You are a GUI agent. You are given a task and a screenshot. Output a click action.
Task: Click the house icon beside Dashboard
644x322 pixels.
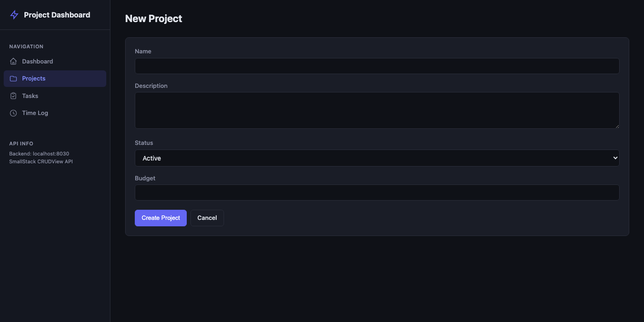coord(13,61)
